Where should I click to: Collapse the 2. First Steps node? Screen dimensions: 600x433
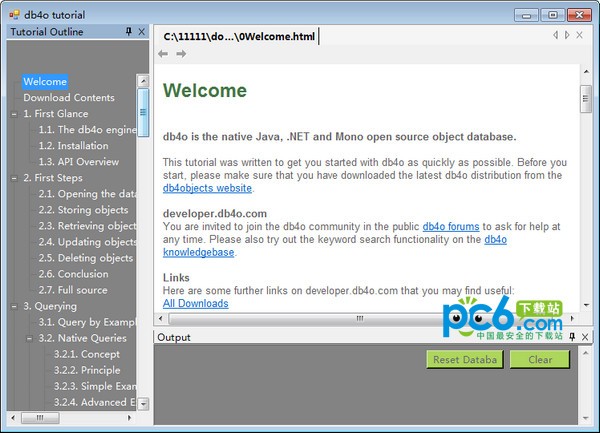tap(14, 178)
